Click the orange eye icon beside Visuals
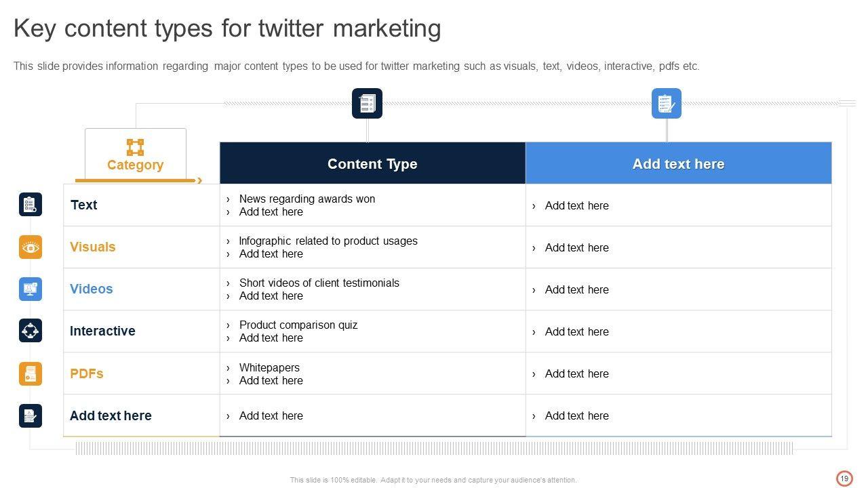This screenshot has width=868, height=488. click(31, 247)
